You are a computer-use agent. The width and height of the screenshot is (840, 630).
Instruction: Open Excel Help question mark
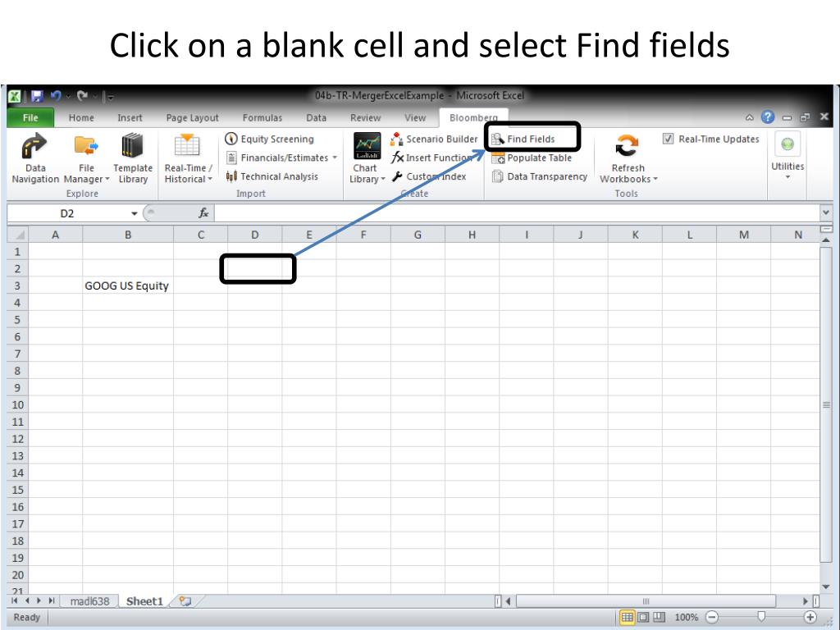pyautogui.click(x=768, y=116)
